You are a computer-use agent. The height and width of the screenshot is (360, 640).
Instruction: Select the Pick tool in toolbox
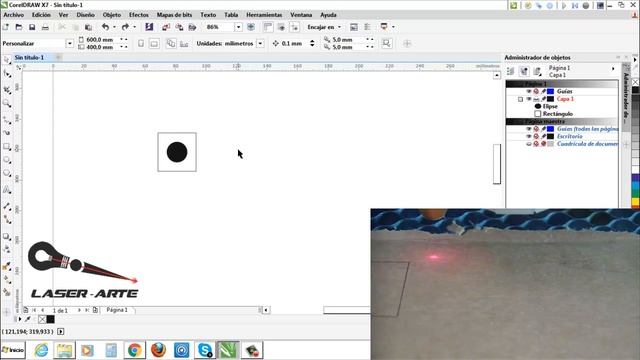click(7, 60)
